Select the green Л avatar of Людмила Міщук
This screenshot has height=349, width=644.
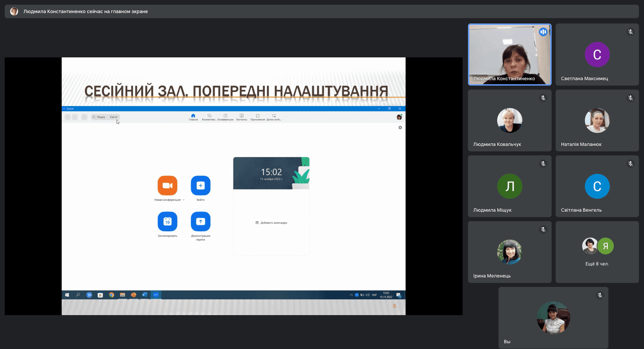510,186
